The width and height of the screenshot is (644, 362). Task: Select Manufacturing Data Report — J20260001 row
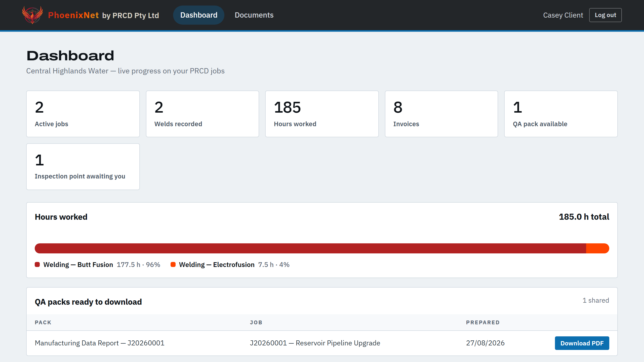(322, 343)
